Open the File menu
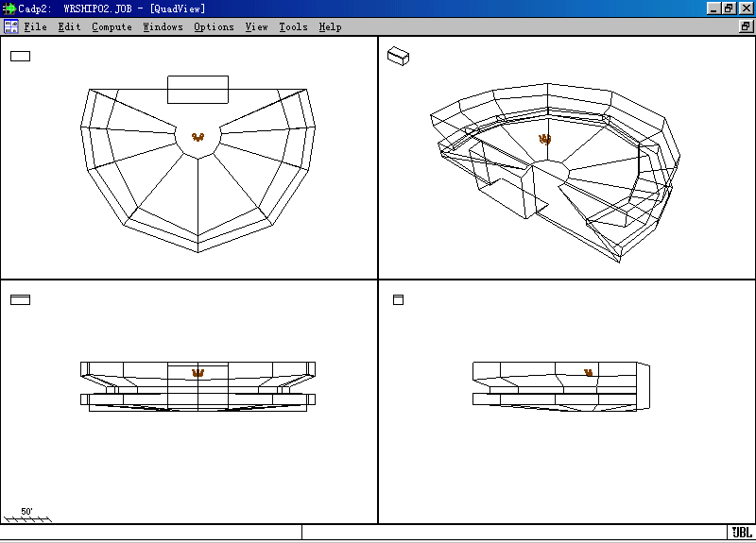The width and height of the screenshot is (756, 543). pyautogui.click(x=36, y=27)
